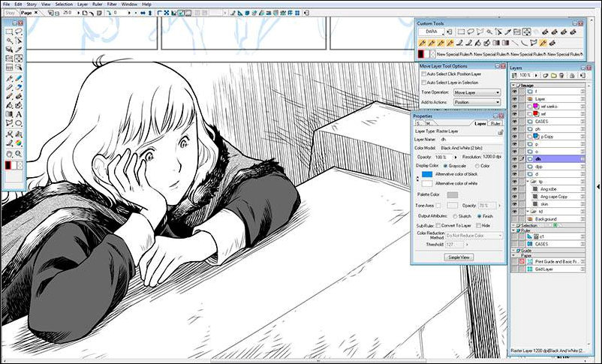Click the Simple View button
The image size is (602, 364).
459,257
